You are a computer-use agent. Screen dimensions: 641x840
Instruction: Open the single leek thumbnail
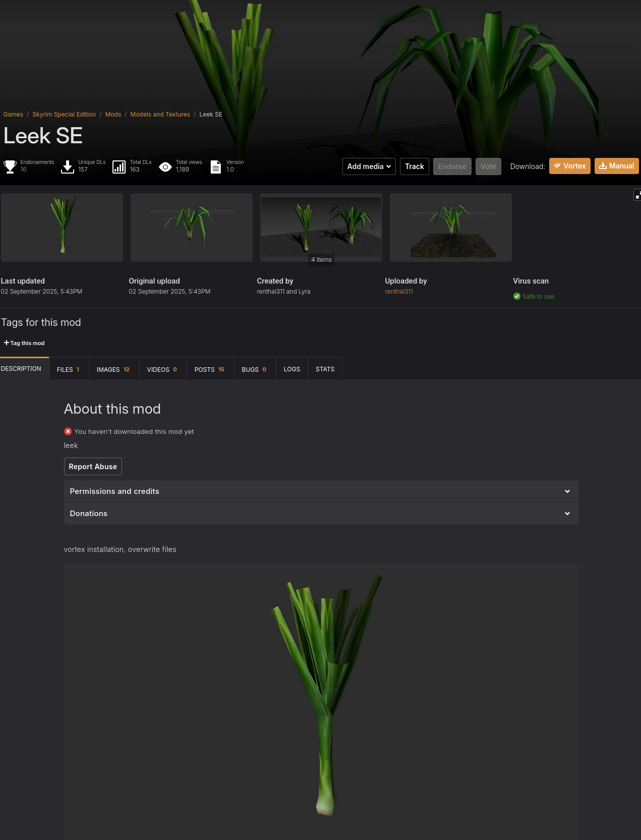pyautogui.click(x=62, y=228)
